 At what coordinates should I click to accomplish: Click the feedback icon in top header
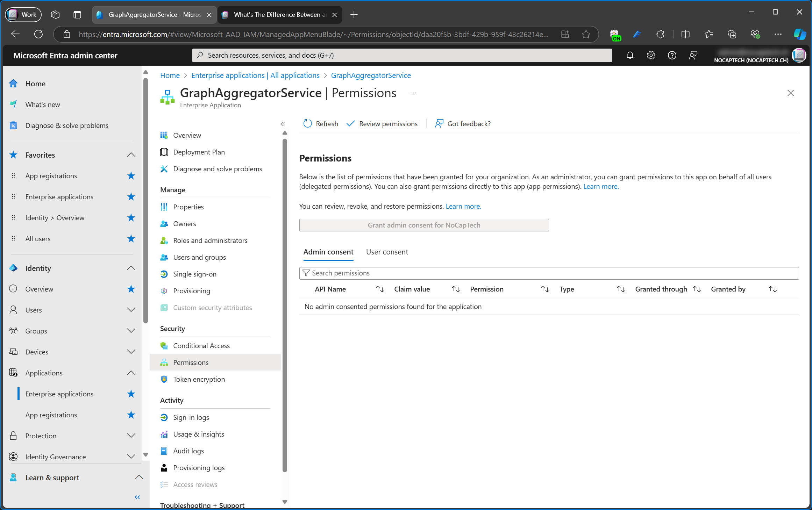point(693,55)
